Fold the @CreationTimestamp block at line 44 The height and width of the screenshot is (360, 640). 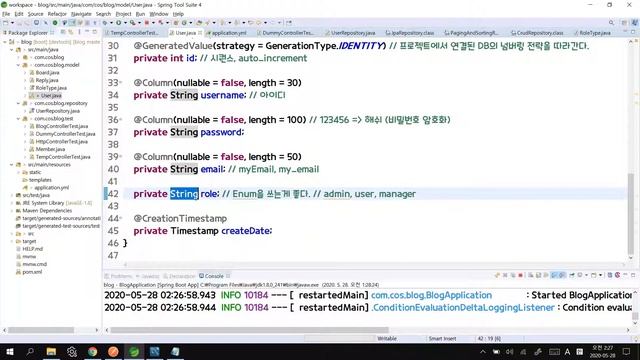coord(121,219)
